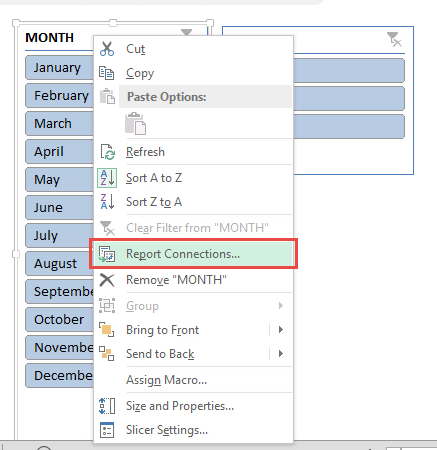Click the X icon beside Remove "MONTH"
The image size is (437, 450).
(x=107, y=280)
